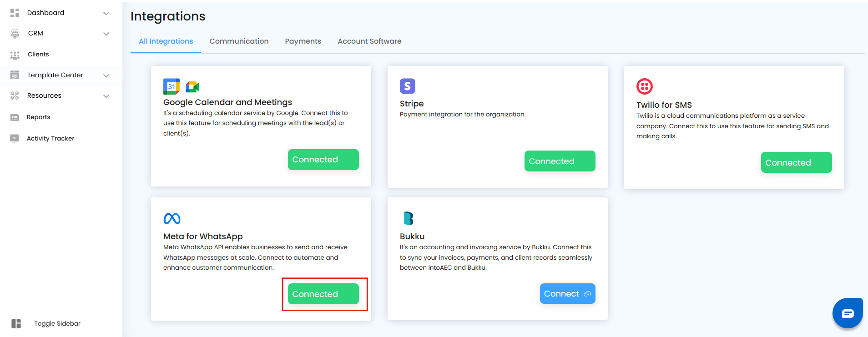
Task: Click the Google Meet camera icon
Action: pyautogui.click(x=192, y=87)
